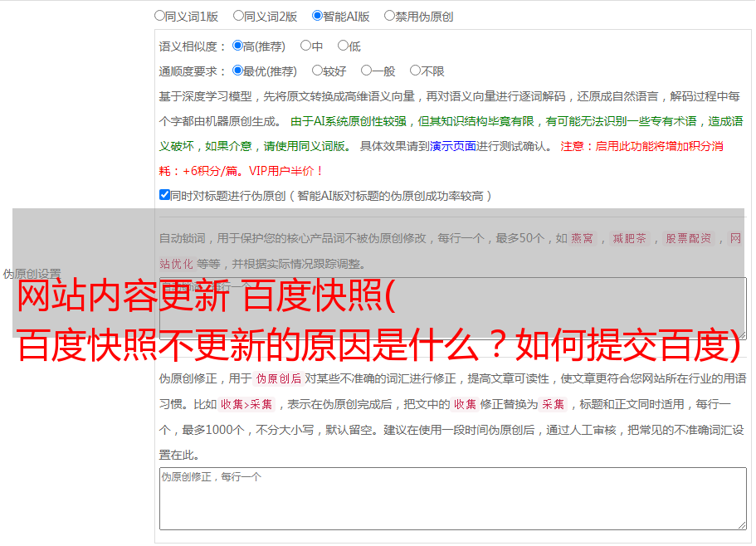Click the 伪原创后 highlighted term
Screen dimensions: 756x546
pyautogui.click(x=279, y=378)
